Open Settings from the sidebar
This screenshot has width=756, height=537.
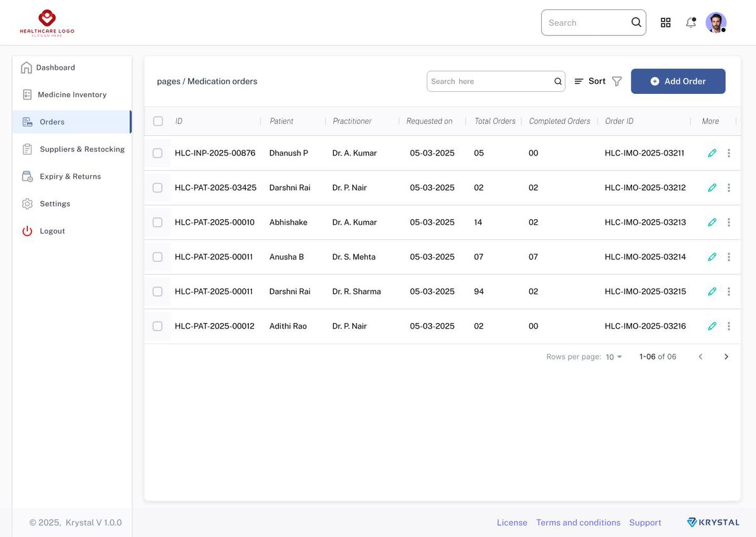coord(72,204)
